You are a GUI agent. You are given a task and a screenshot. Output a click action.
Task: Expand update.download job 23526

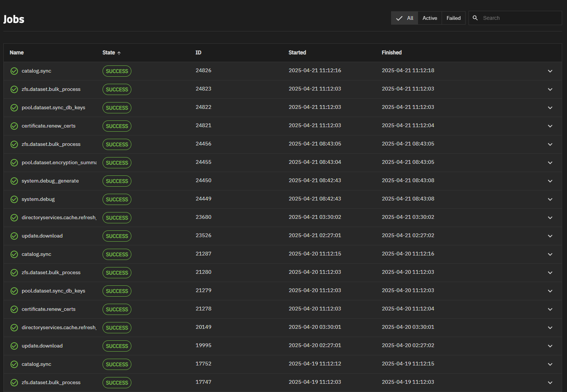550,236
